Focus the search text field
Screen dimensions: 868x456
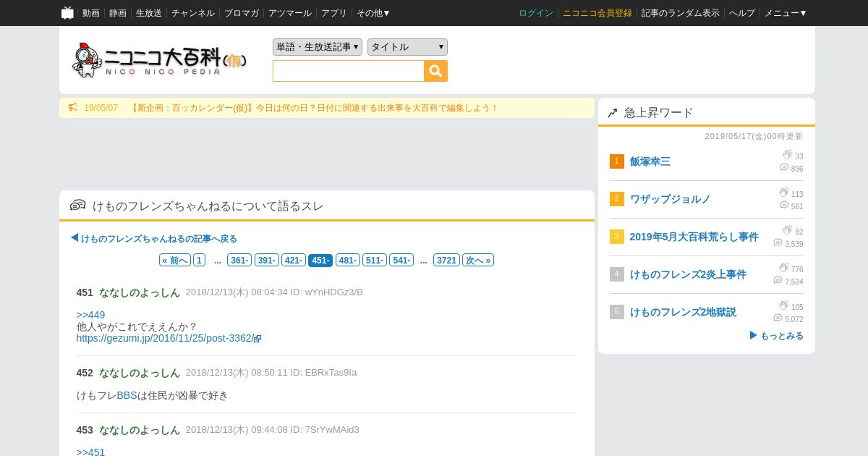click(x=349, y=71)
